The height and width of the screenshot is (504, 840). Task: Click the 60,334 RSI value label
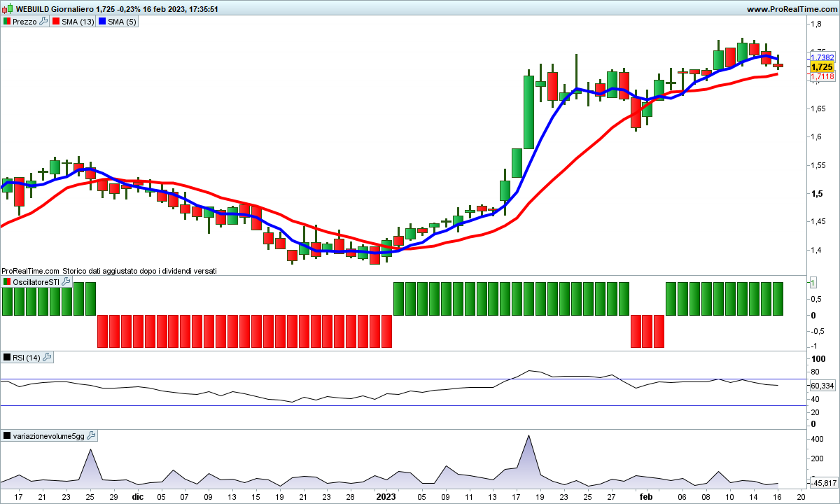pos(822,386)
